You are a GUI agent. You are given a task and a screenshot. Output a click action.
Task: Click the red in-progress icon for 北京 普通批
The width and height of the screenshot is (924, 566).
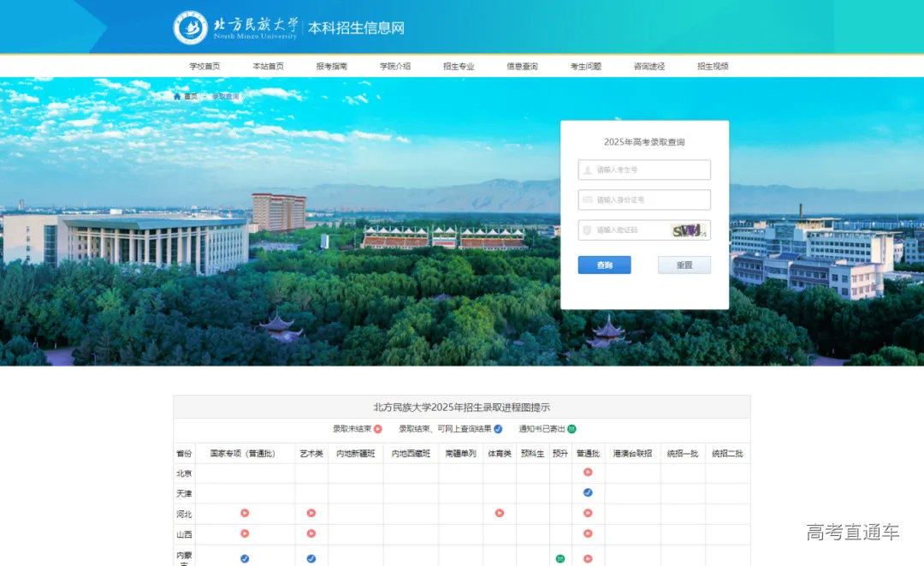click(x=587, y=472)
